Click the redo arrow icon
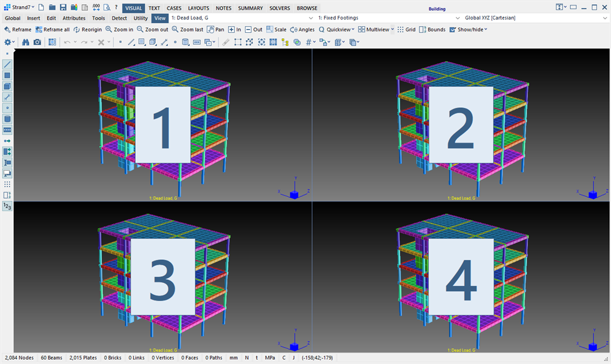 pyautogui.click(x=84, y=42)
